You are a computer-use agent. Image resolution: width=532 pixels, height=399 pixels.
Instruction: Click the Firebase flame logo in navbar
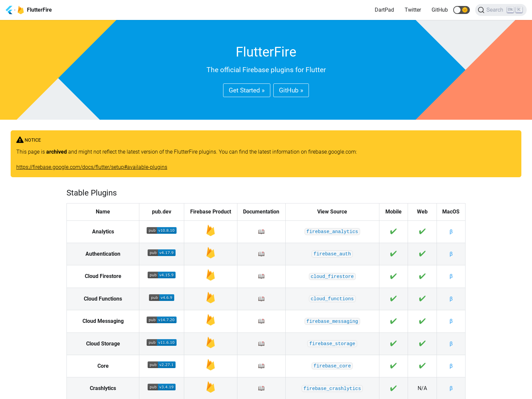(21, 10)
